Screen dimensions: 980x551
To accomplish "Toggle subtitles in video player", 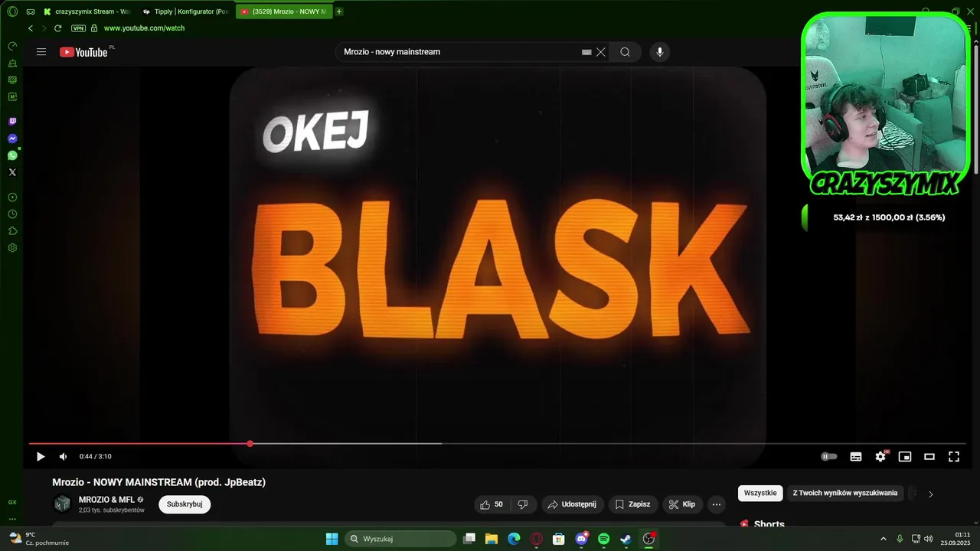I will coord(856,457).
